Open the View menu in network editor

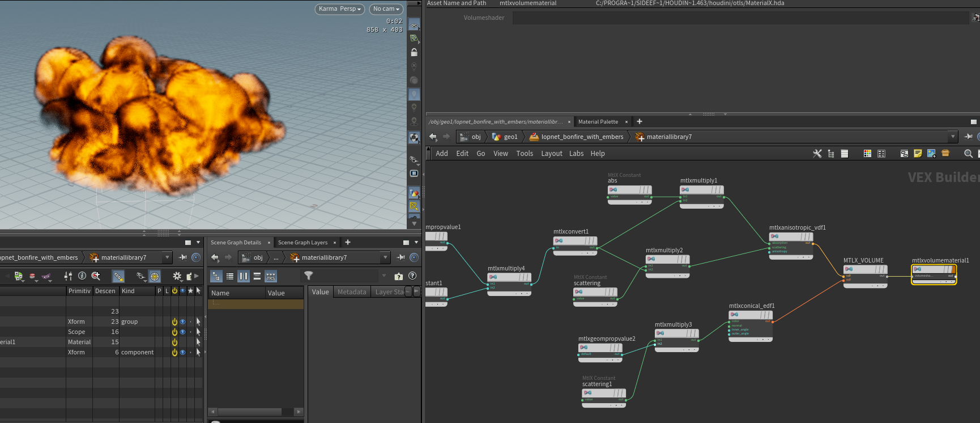501,154
